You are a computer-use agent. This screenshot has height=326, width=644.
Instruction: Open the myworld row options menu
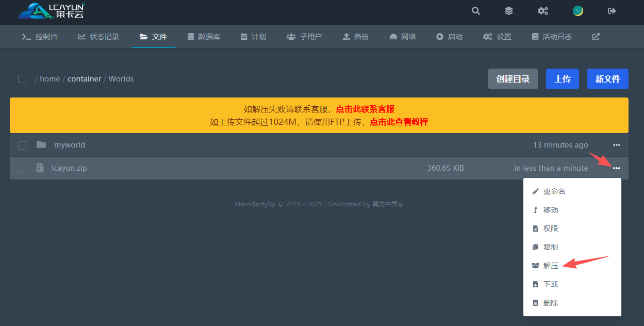[617, 145]
